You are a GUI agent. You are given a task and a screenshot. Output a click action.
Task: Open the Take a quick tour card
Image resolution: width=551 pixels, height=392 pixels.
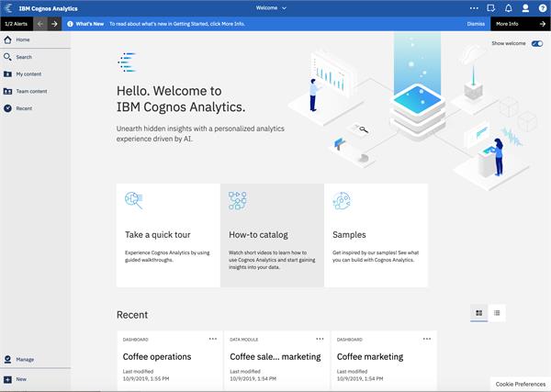(x=168, y=235)
